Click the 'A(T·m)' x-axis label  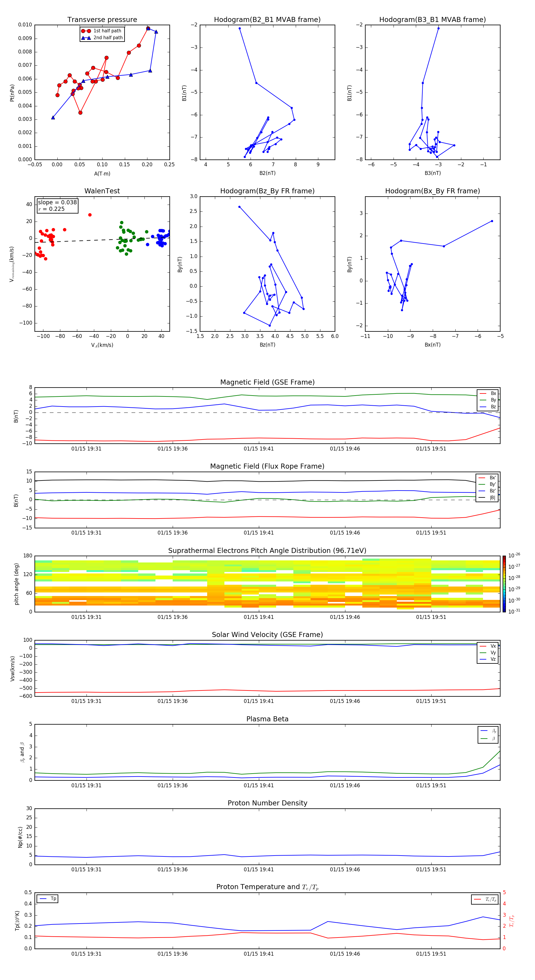102,173
